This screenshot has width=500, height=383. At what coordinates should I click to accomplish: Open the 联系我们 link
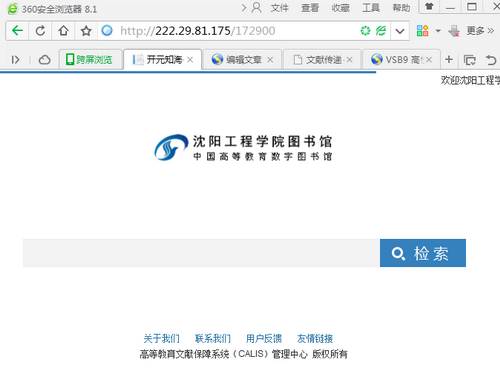pos(213,339)
